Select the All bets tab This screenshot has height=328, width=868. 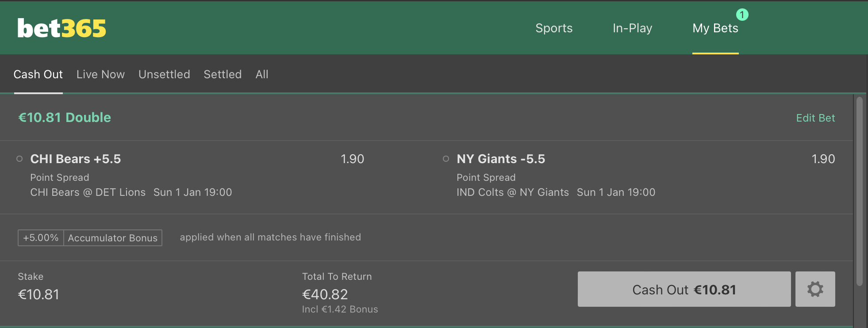262,74
